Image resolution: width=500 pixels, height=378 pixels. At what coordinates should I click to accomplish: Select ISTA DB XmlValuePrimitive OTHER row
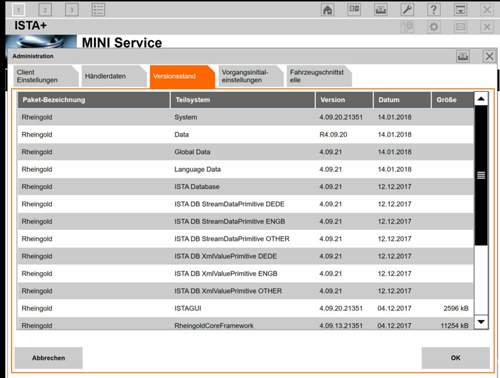[x=245, y=291]
